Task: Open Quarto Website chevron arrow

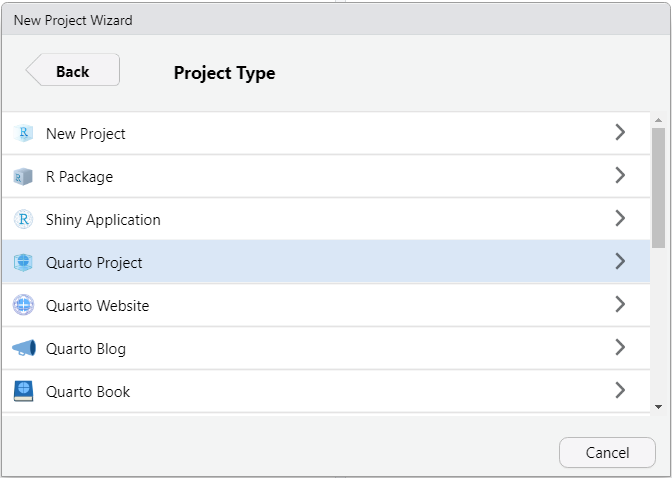Action: pyautogui.click(x=620, y=304)
